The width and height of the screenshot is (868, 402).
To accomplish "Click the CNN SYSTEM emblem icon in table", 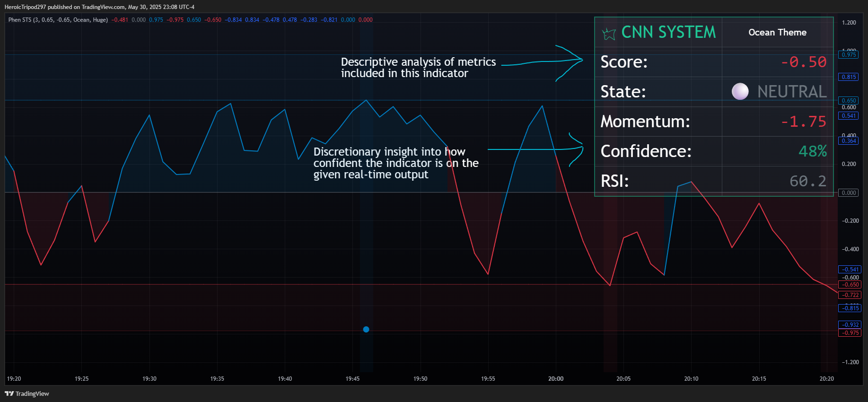I will coord(609,34).
